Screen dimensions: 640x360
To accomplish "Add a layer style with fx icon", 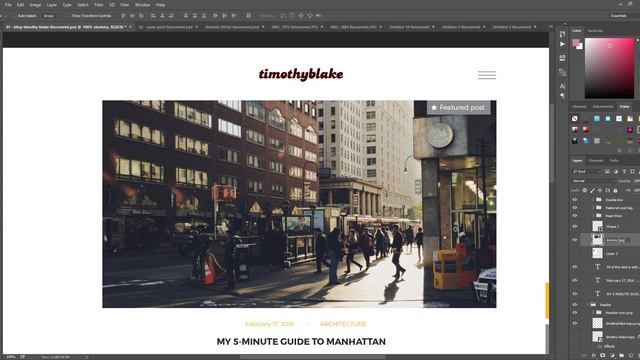I will [x=594, y=356].
